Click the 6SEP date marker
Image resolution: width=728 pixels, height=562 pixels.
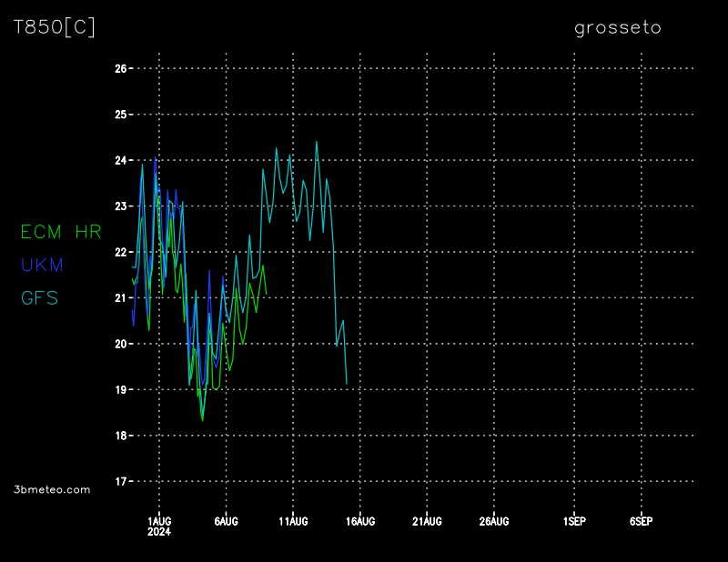(x=641, y=521)
